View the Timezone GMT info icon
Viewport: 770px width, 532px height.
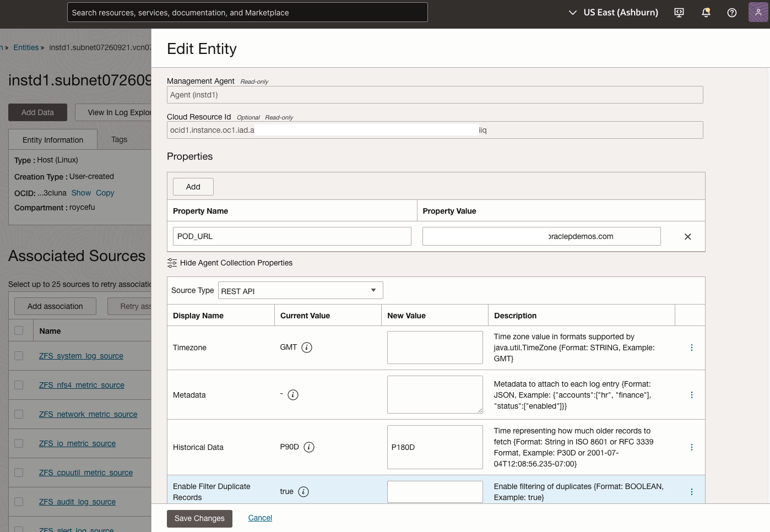(307, 347)
